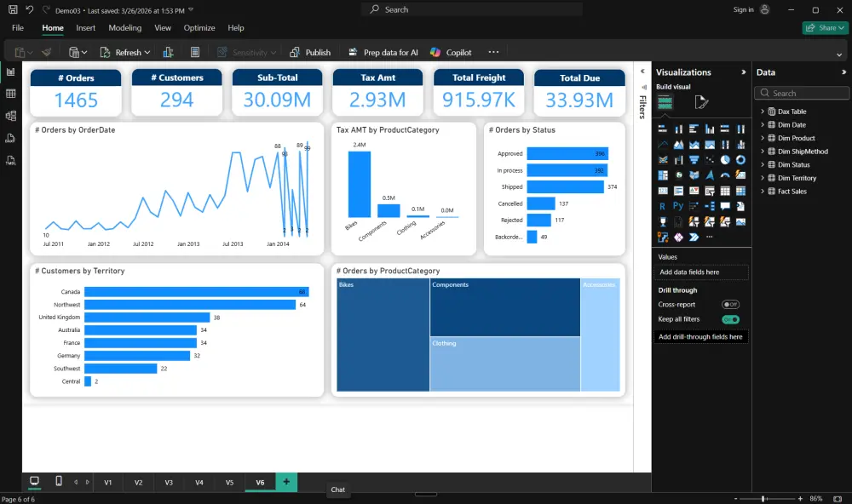Image resolution: width=852 pixels, height=504 pixels.
Task: Switch to page tab V1
Action: pyautogui.click(x=108, y=482)
